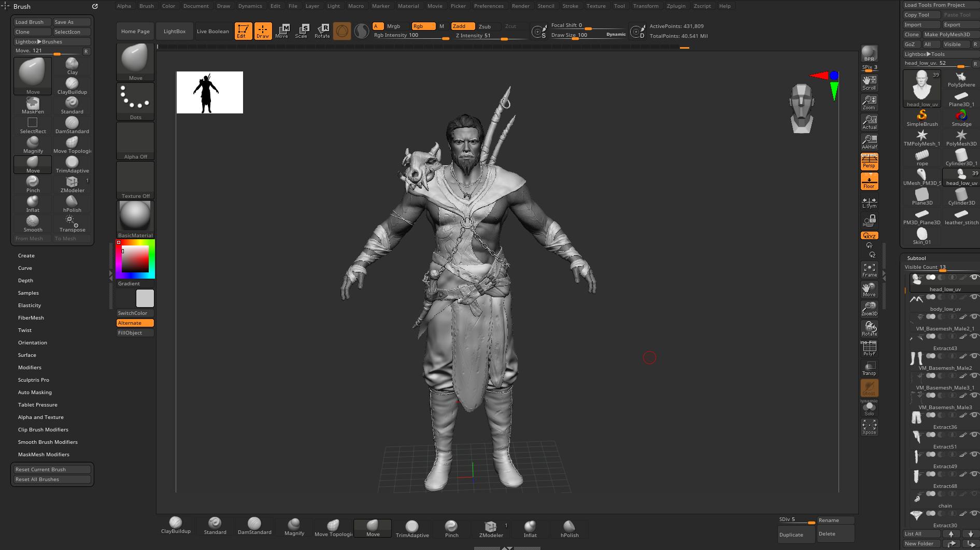980x550 pixels.
Task: Select the Smudge tool
Action: click(961, 119)
